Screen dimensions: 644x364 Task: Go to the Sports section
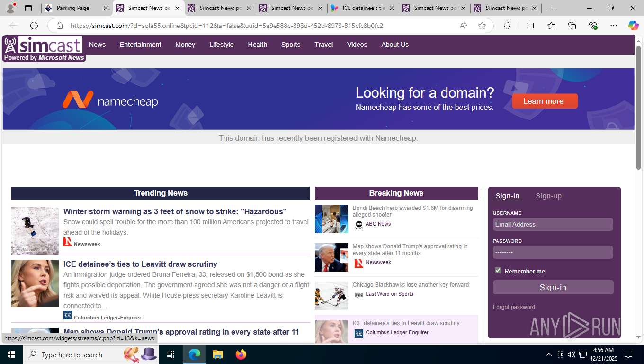click(x=291, y=45)
